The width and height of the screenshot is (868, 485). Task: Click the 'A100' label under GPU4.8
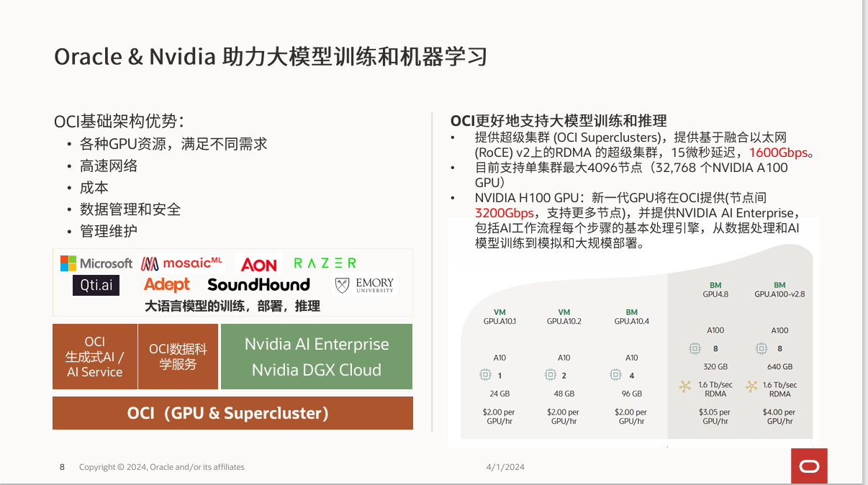(x=715, y=330)
